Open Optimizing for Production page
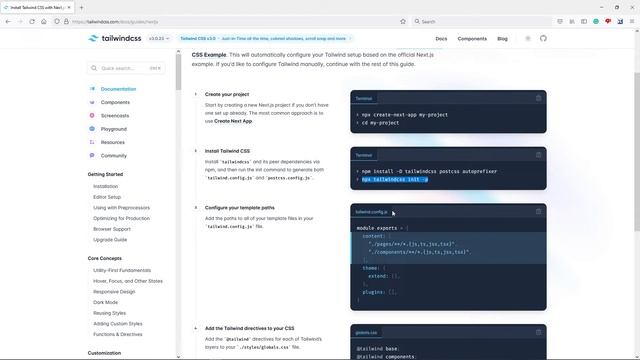 [121, 218]
